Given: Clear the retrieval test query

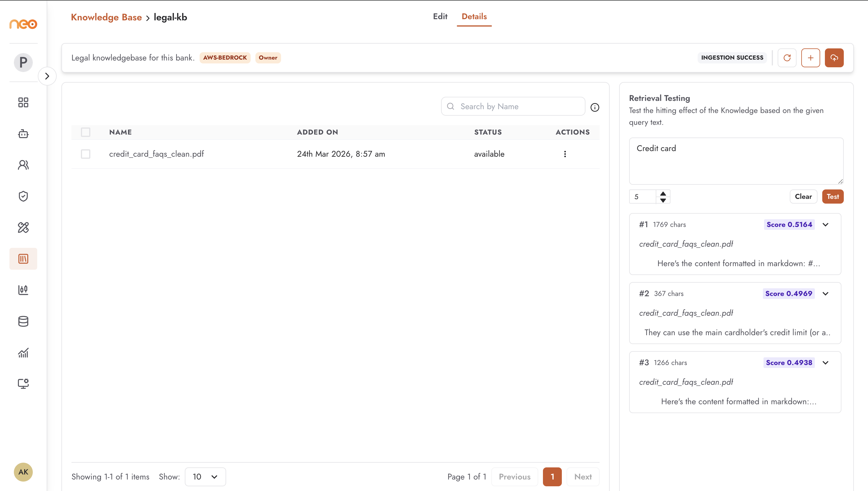Looking at the screenshot, I should (x=804, y=197).
